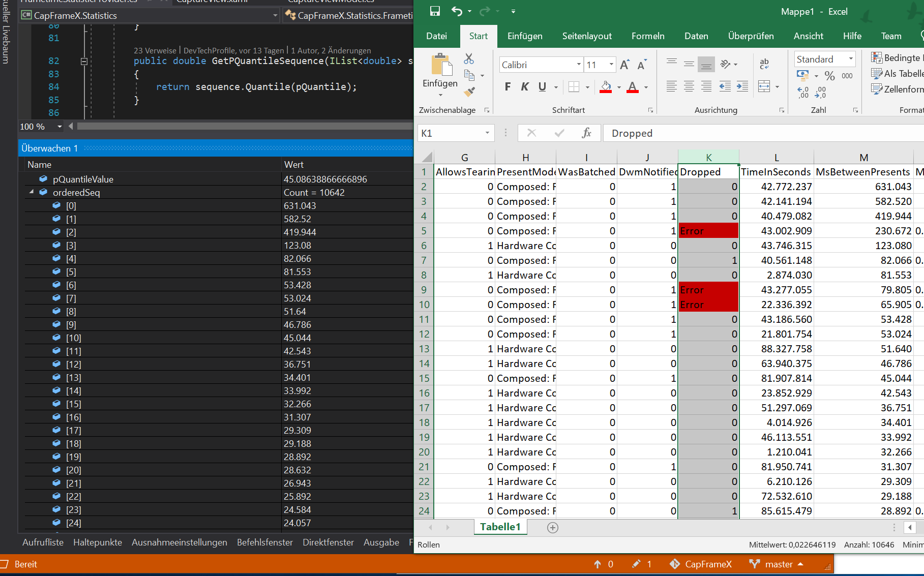Viewport: 924px width, 576px height.
Task: Align cell content to top
Action: (x=672, y=63)
